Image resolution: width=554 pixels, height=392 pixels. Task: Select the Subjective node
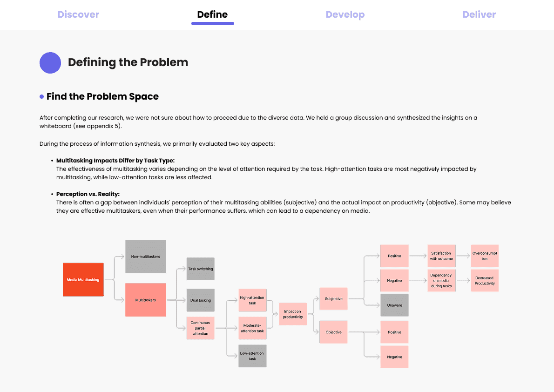(333, 299)
